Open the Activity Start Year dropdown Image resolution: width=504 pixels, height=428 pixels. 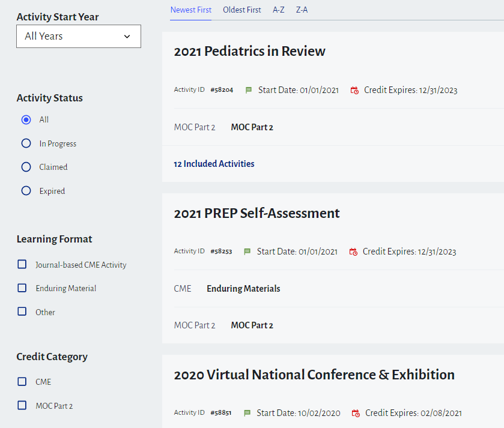79,36
